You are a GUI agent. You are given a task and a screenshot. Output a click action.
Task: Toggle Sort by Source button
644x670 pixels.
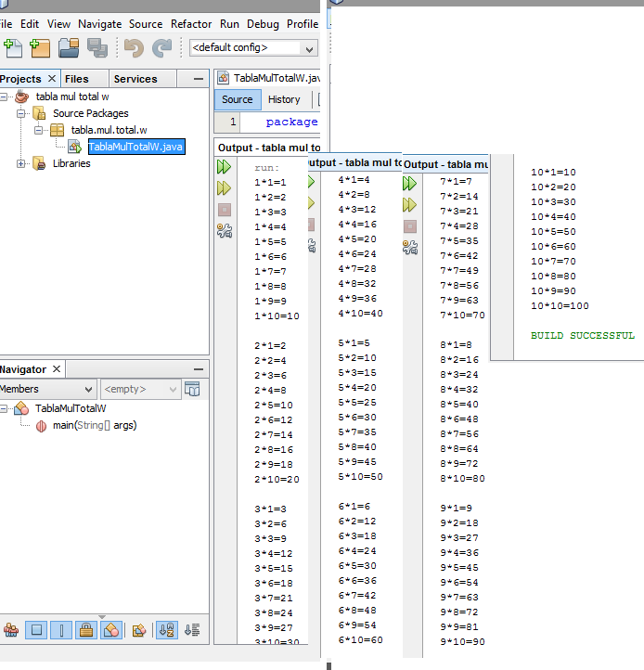click(x=192, y=630)
